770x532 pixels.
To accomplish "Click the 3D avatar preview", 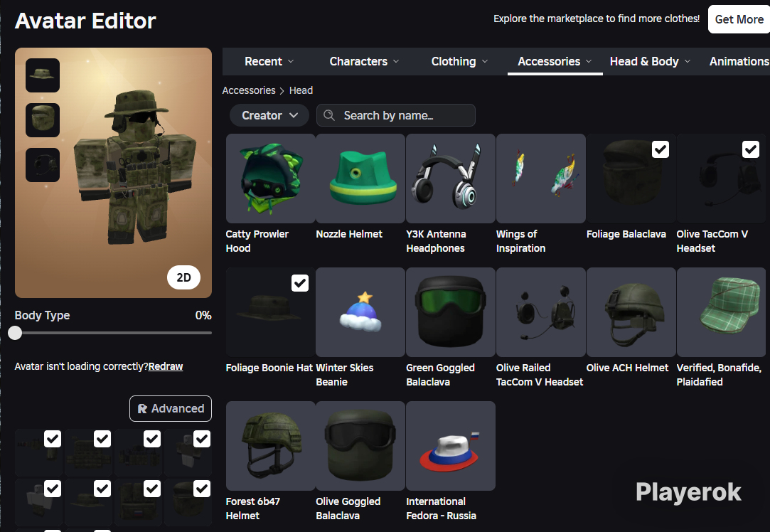I will click(x=114, y=173).
